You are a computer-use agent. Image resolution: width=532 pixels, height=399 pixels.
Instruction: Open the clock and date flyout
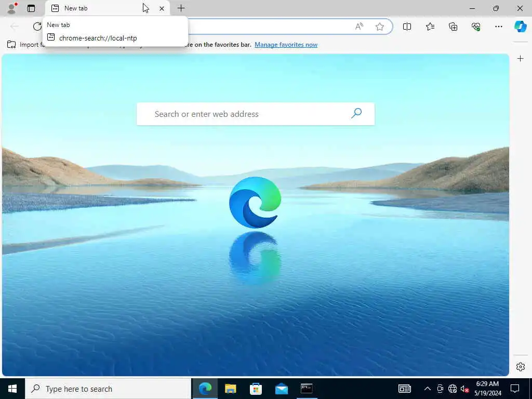[487, 389]
